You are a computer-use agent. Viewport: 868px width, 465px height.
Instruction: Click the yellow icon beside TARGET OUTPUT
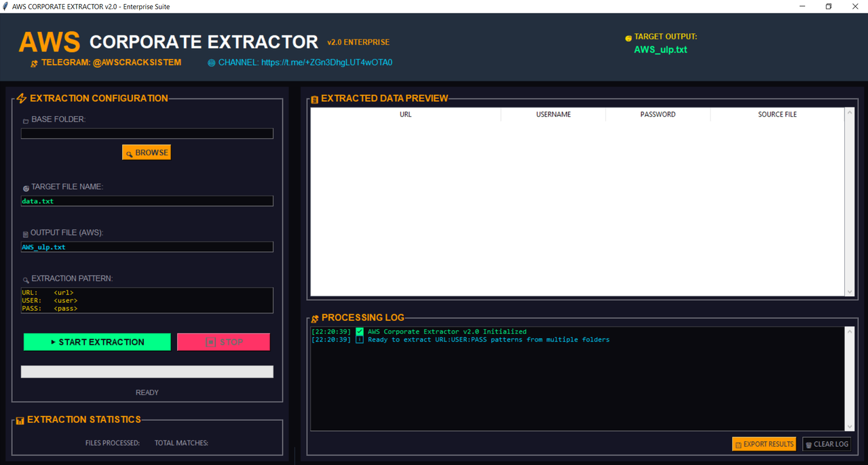628,38
